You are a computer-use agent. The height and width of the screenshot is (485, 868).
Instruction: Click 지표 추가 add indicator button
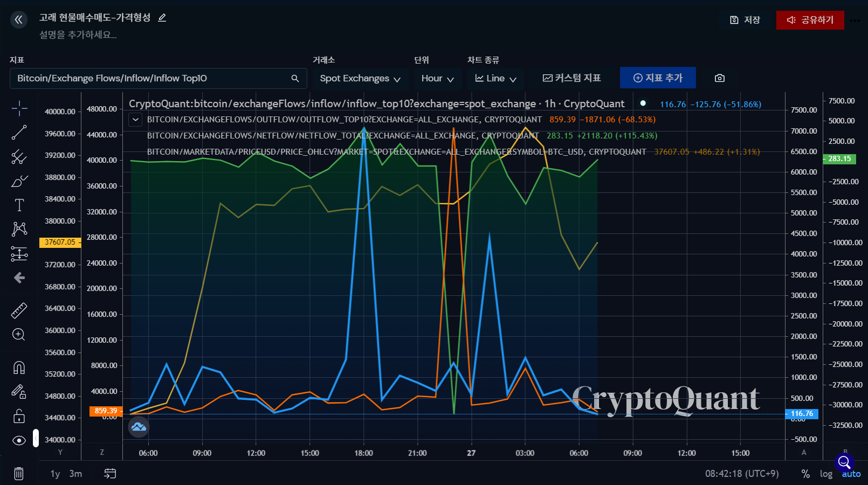point(658,78)
